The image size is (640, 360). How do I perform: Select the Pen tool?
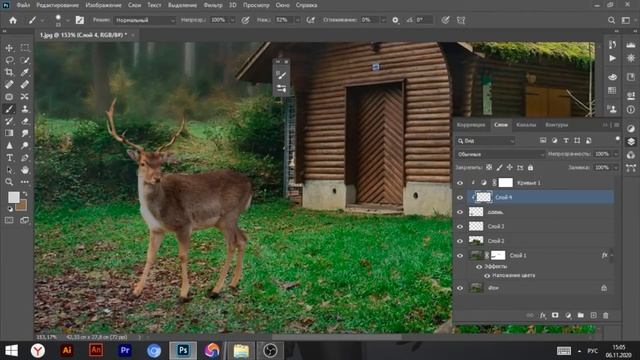coord(25,158)
